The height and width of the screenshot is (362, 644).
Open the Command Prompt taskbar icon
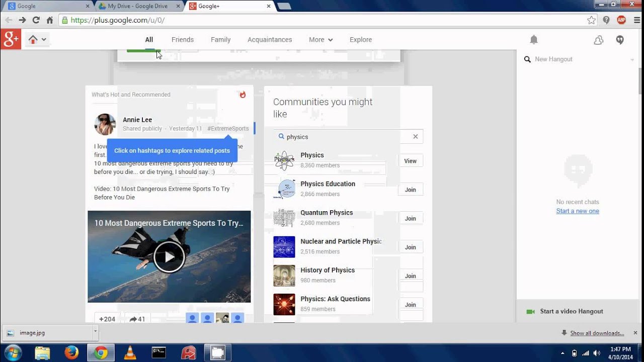click(159, 353)
